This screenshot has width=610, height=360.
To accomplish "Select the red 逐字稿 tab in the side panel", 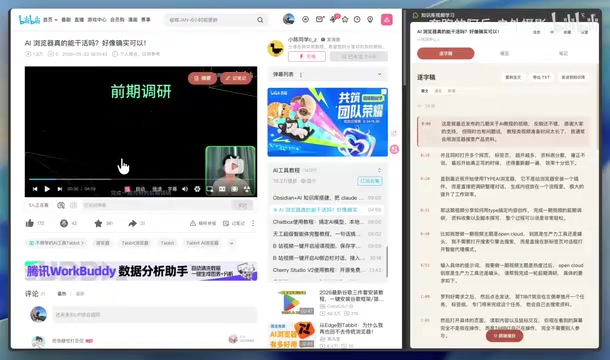I will click(x=445, y=53).
